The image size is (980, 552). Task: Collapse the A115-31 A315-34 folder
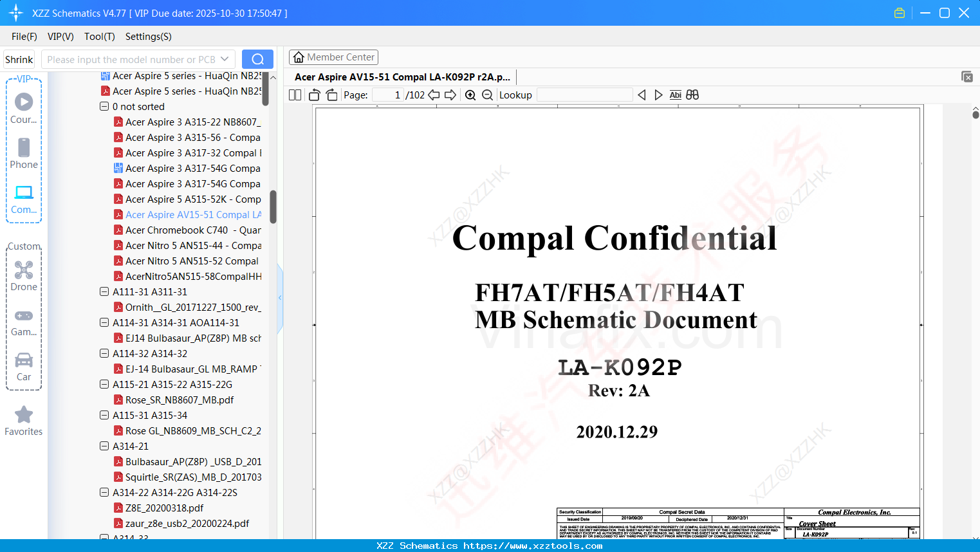[104, 415]
